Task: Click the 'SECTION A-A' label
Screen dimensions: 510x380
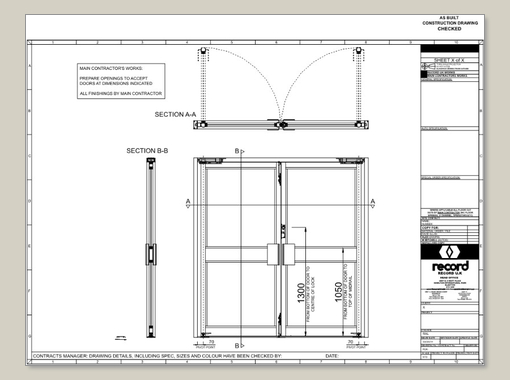Action: 175,114
